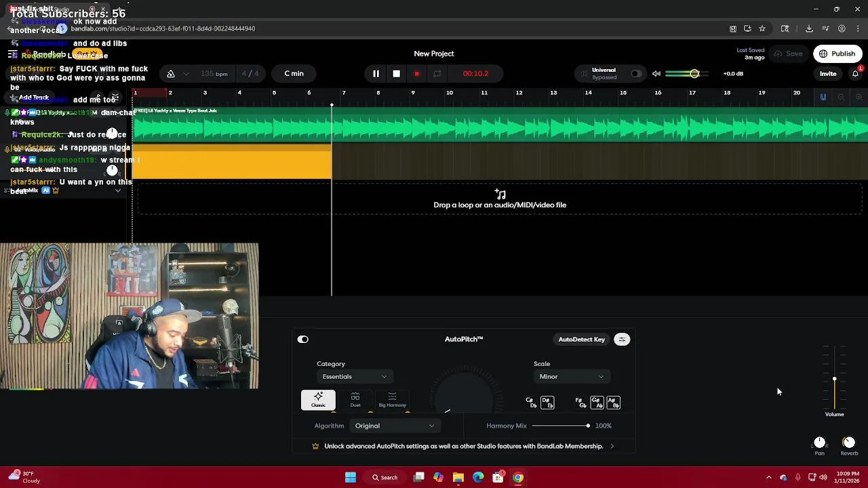Click bar 17 on the timeline ruler

click(x=692, y=93)
